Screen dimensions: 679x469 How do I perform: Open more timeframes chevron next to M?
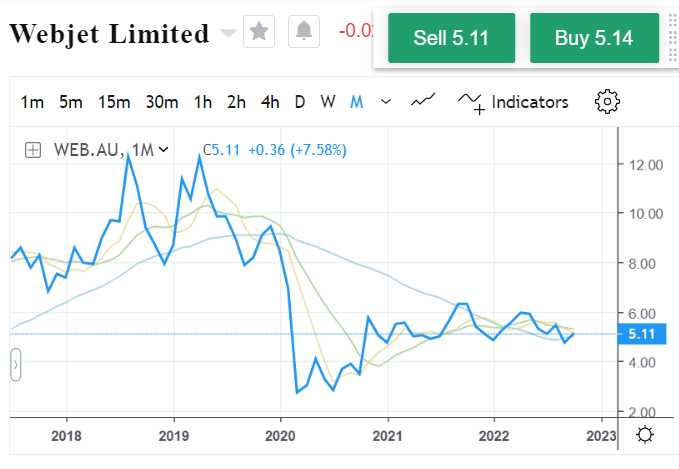386,102
